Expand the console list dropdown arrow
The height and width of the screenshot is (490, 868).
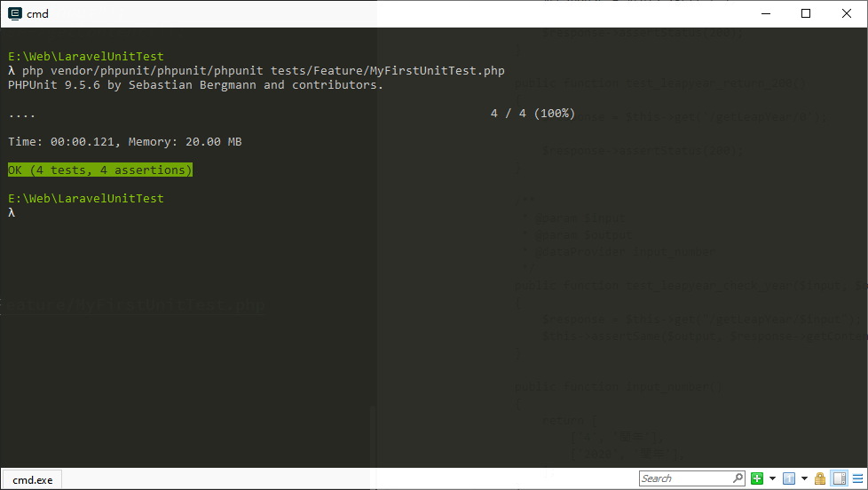click(804, 478)
